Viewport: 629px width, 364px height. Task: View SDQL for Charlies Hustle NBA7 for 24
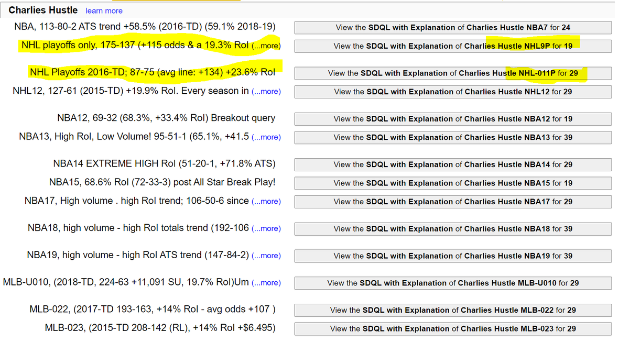pyautogui.click(x=453, y=28)
